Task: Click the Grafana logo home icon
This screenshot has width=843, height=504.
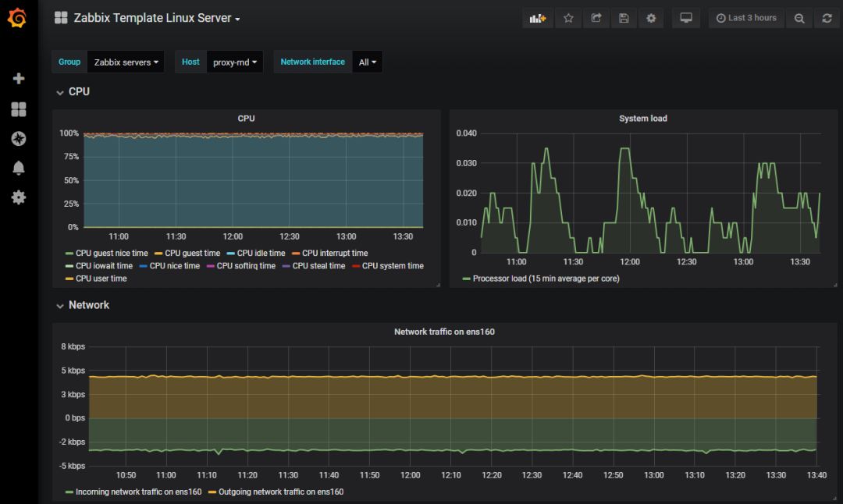Action: coord(17,18)
